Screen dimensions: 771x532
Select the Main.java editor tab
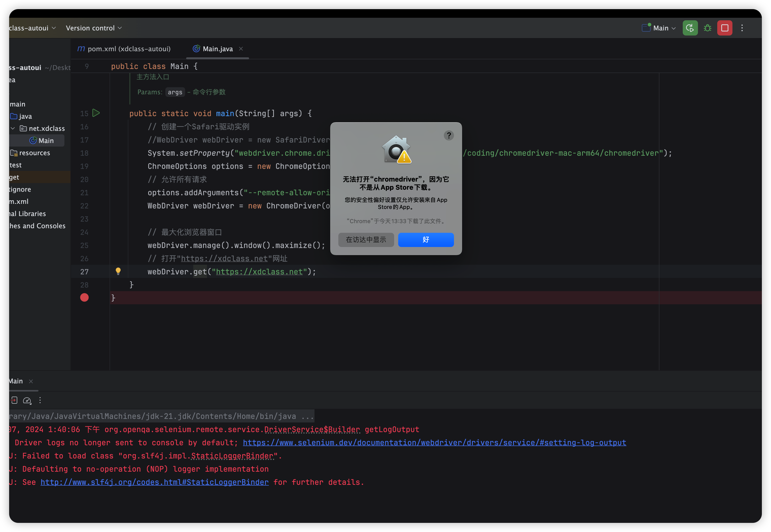[217, 49]
